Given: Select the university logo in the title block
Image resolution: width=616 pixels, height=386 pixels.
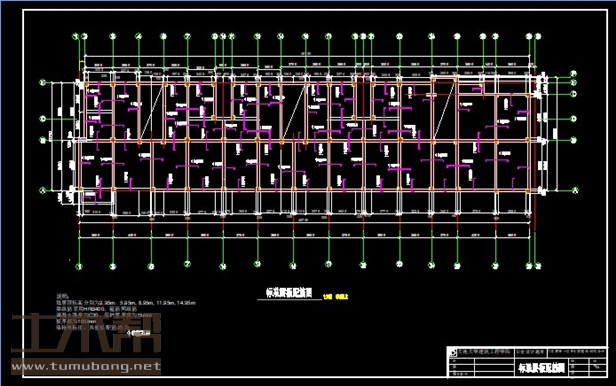Looking at the screenshot, I should pyautogui.click(x=453, y=352).
